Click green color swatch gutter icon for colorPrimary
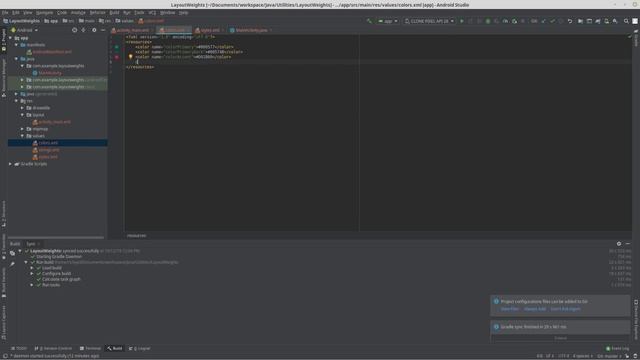The width and height of the screenshot is (640, 360). [117, 47]
